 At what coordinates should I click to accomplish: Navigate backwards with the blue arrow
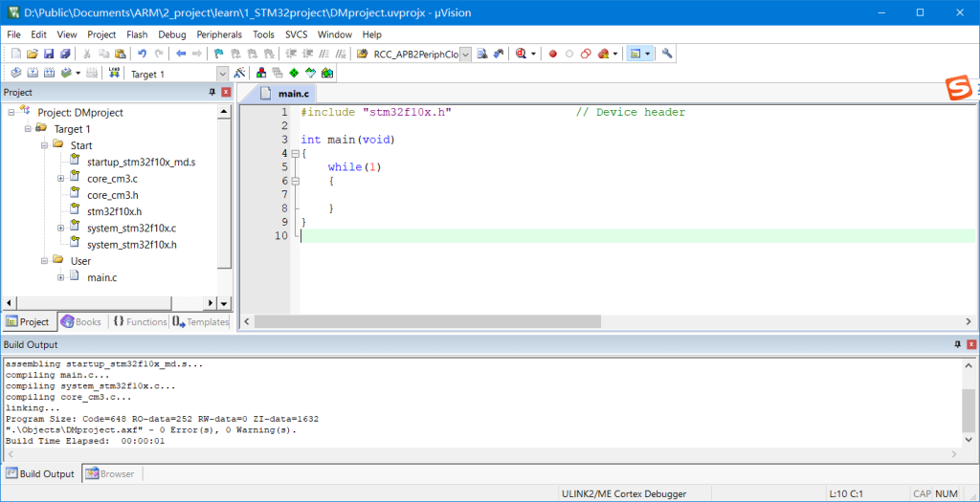point(181,54)
